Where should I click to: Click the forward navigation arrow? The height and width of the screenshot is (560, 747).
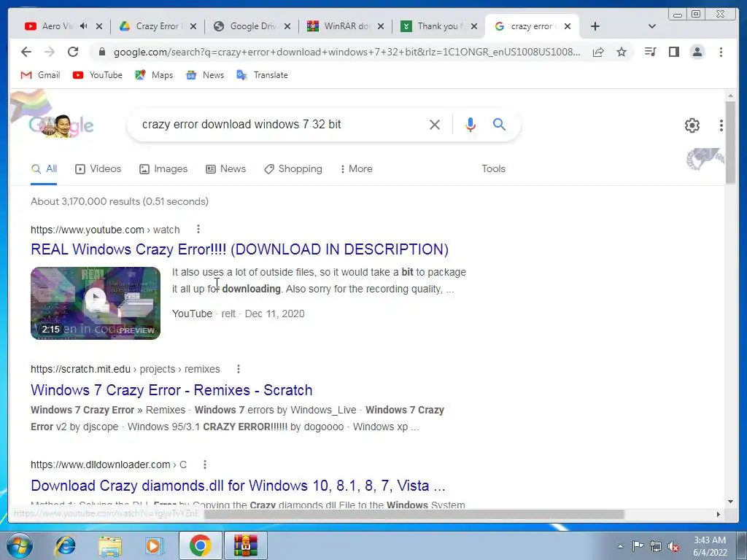(x=50, y=52)
